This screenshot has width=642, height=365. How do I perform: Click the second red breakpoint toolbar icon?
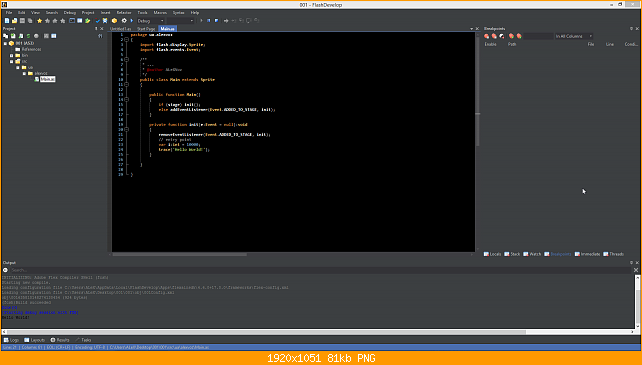coord(494,36)
